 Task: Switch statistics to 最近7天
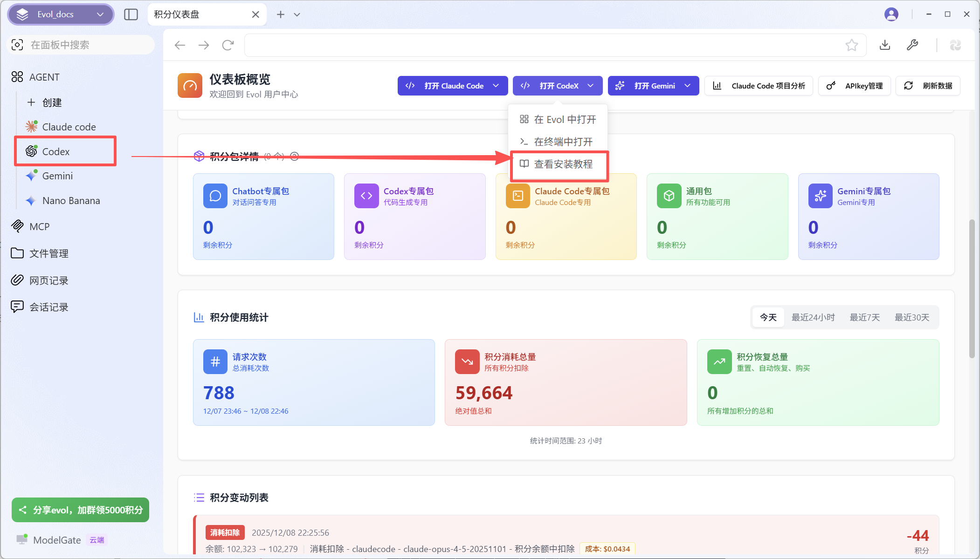pos(864,317)
